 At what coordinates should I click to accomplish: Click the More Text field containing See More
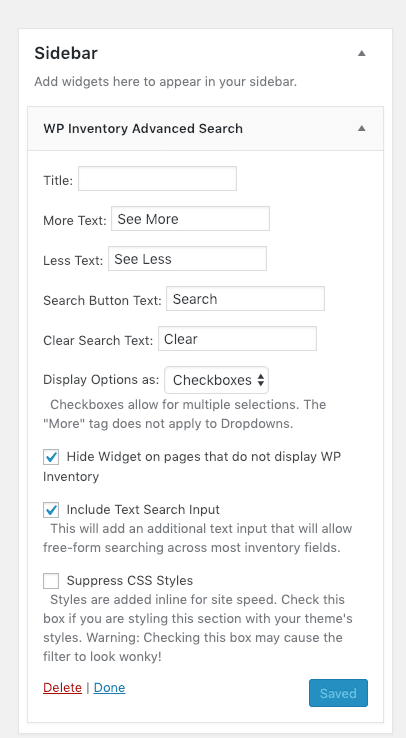pyautogui.click(x=191, y=218)
